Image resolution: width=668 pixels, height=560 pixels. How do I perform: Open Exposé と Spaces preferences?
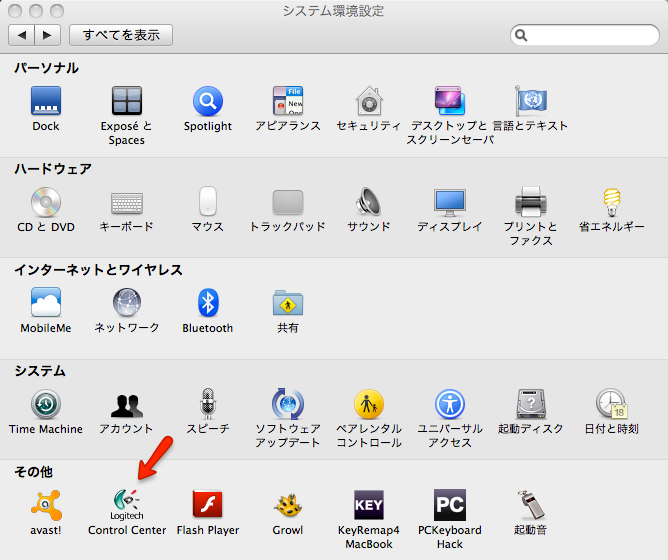point(127,101)
